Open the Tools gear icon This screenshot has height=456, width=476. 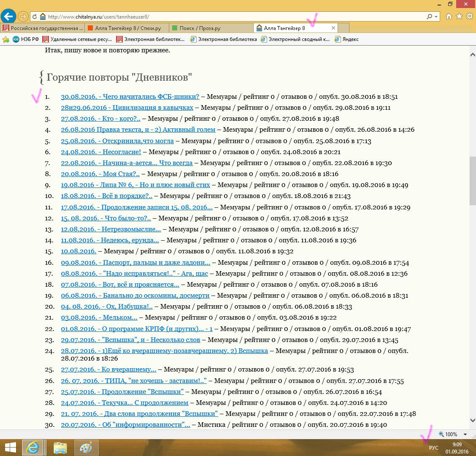[469, 16]
